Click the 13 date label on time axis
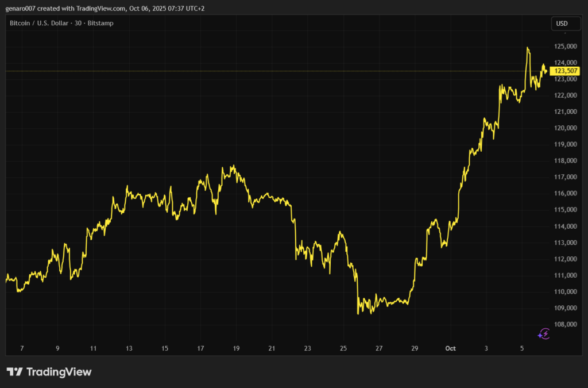588x388 pixels. click(129, 348)
